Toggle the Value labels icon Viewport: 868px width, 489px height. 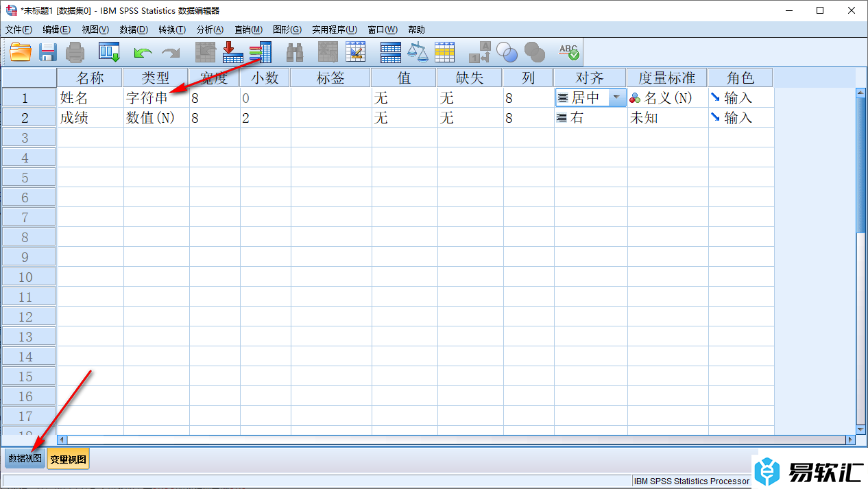(479, 52)
